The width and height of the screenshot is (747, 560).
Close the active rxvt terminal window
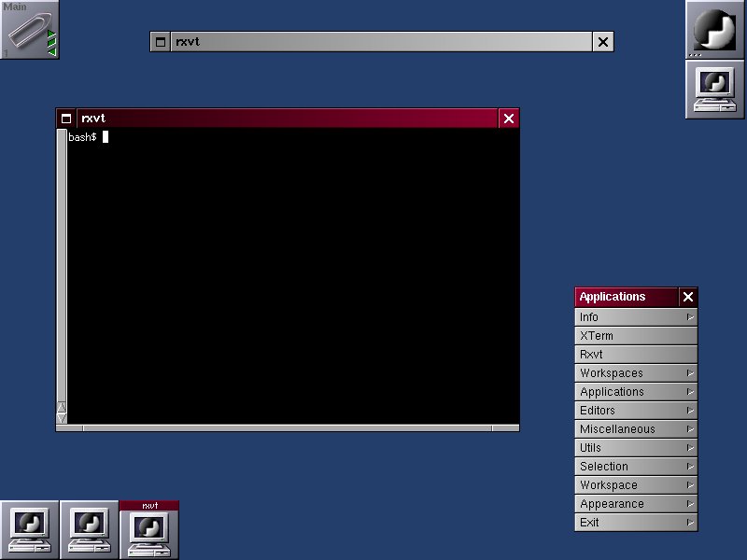tap(509, 119)
